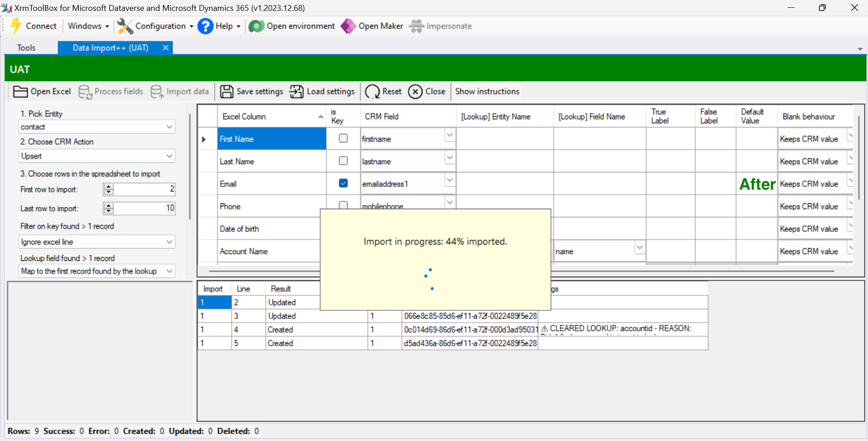
Task: Click the Reset icon in the toolbar
Action: (x=372, y=91)
